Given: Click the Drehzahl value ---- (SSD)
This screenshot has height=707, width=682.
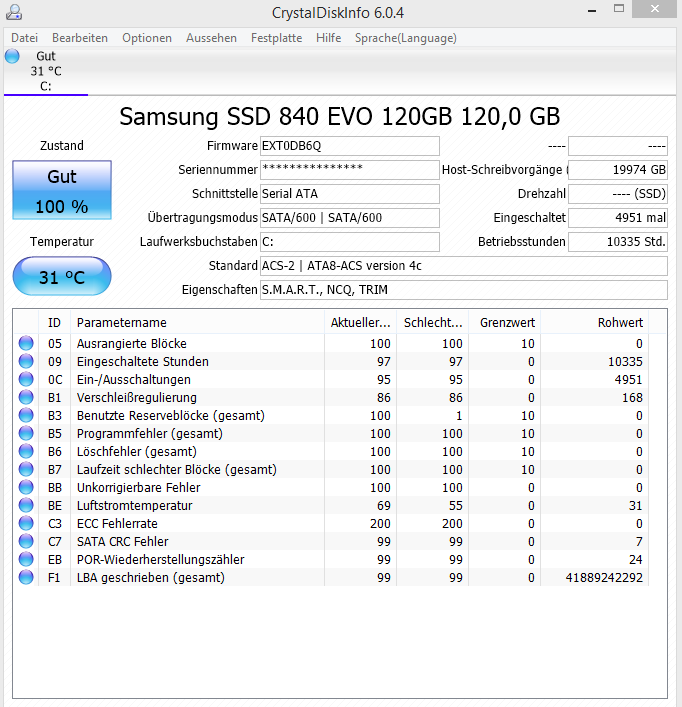Looking at the screenshot, I should click(618, 194).
